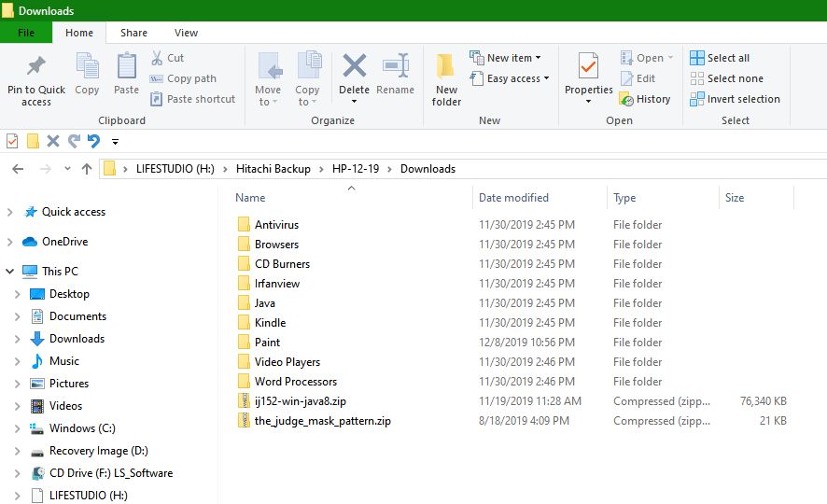This screenshot has height=504, width=827.
Task: Click the Cut scissors icon
Action: tap(157, 58)
